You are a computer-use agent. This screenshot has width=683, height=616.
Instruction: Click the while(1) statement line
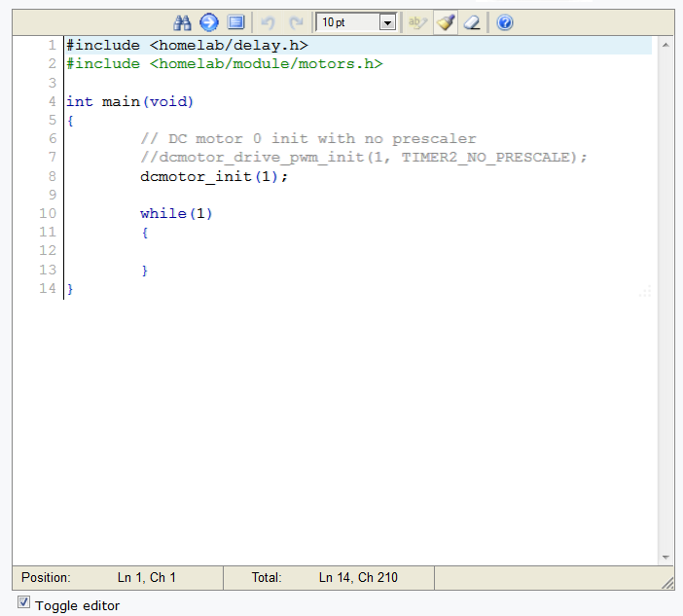[x=176, y=213]
